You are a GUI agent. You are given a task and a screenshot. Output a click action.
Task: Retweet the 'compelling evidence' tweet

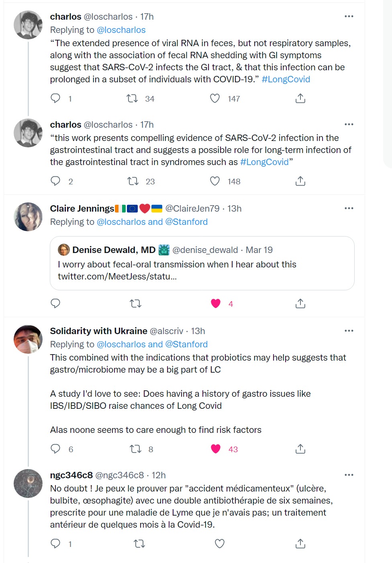click(x=133, y=182)
